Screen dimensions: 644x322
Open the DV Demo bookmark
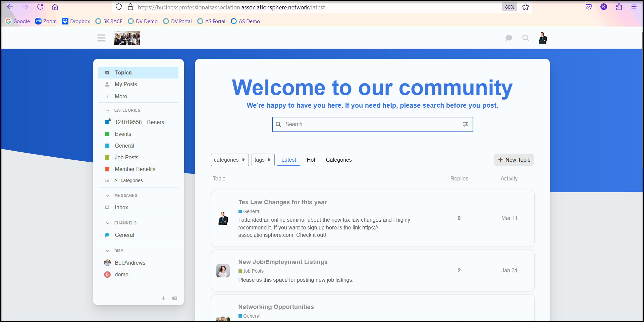point(143,21)
